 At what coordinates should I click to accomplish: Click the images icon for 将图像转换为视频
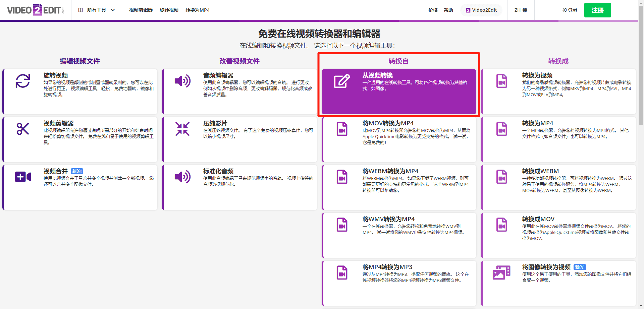coord(502,272)
